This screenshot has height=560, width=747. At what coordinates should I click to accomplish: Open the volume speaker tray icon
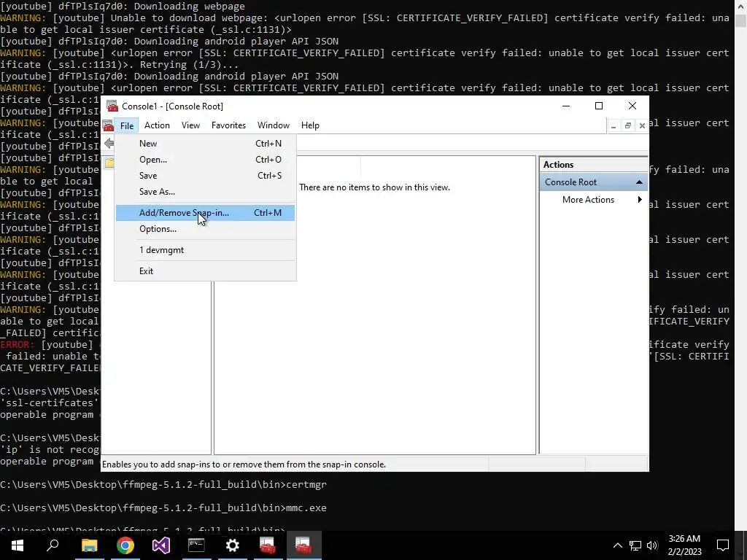click(x=652, y=545)
